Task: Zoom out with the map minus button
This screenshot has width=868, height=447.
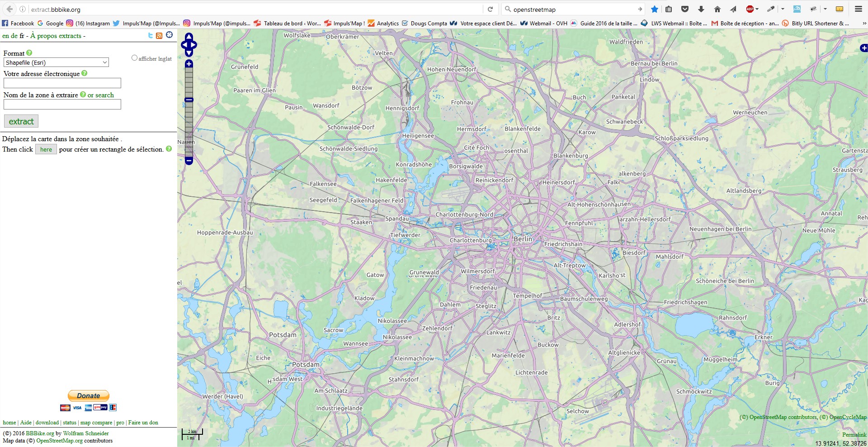Action: [x=189, y=161]
